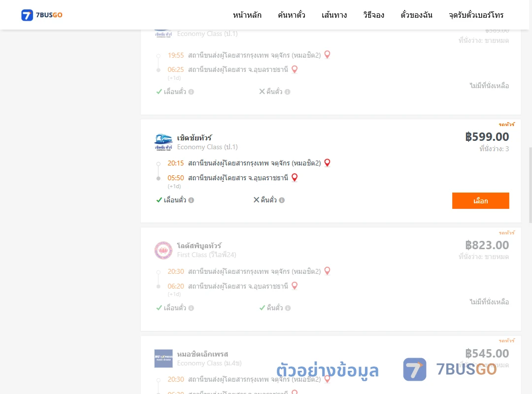Click the ที่นั่งว่าง: 3 seat count

(x=494, y=149)
